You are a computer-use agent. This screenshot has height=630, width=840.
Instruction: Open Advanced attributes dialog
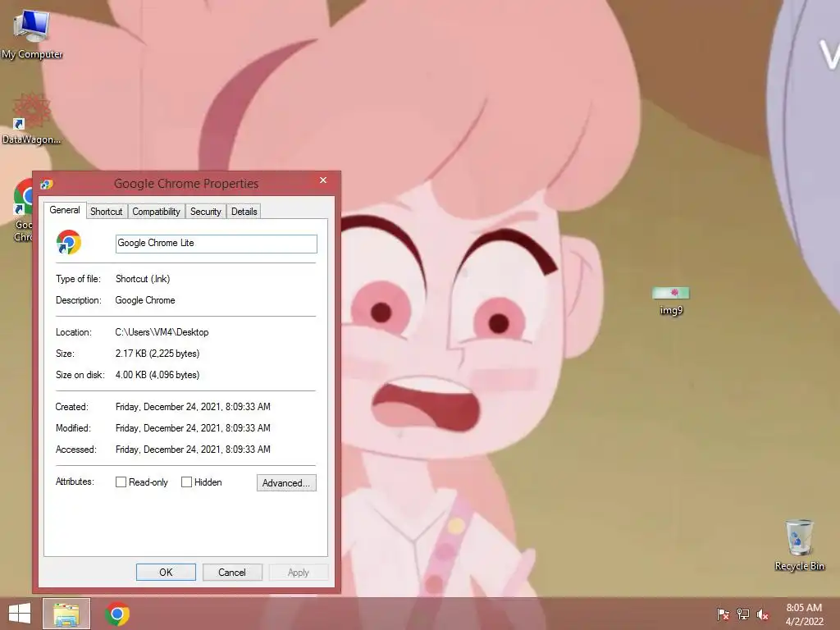(286, 482)
